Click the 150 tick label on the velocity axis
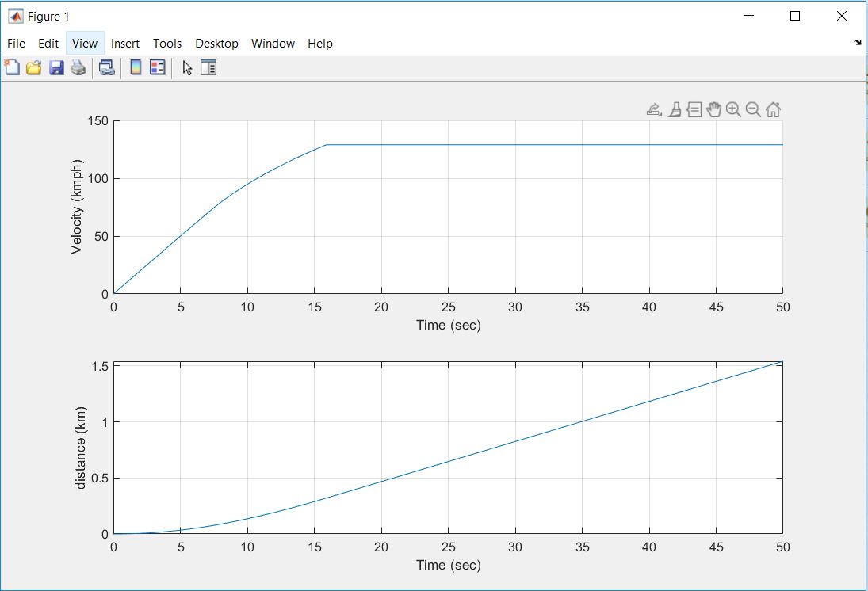The height and width of the screenshot is (591, 868). coord(98,121)
